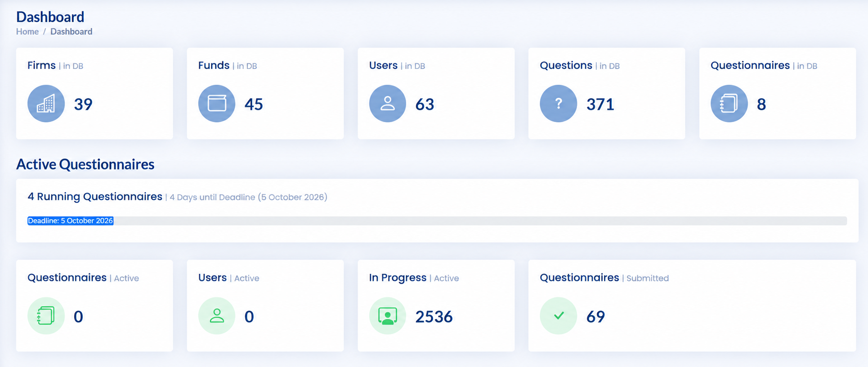Select the Dashboard breadcrumb item
This screenshot has width=868, height=367.
pyautogui.click(x=71, y=32)
